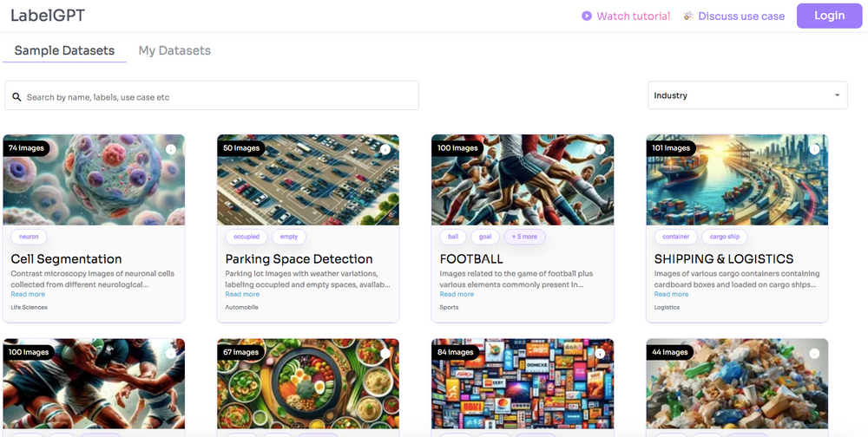This screenshot has height=437, width=868.
Task: Click into the dataset search field
Action: click(x=217, y=96)
